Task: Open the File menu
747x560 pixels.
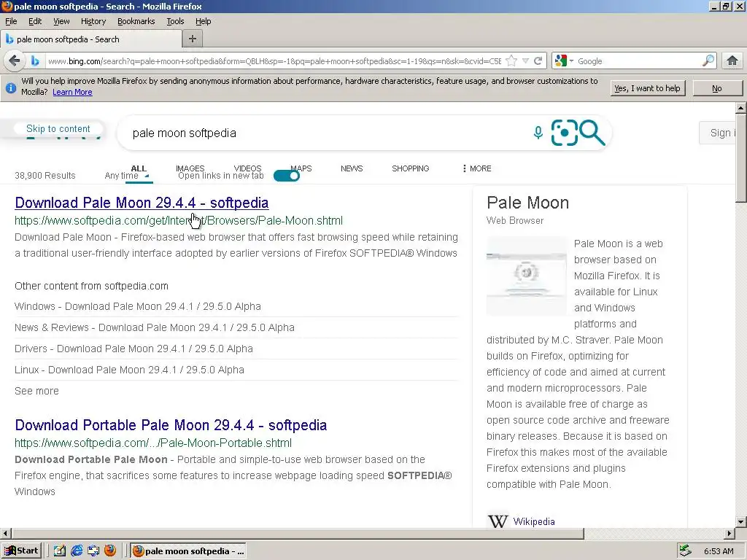Action: (x=11, y=21)
